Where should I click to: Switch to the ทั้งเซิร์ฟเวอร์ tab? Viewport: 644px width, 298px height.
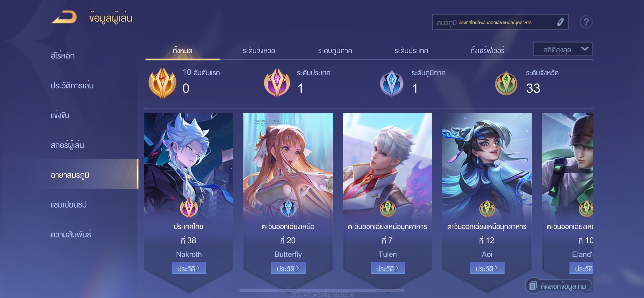pos(487,50)
